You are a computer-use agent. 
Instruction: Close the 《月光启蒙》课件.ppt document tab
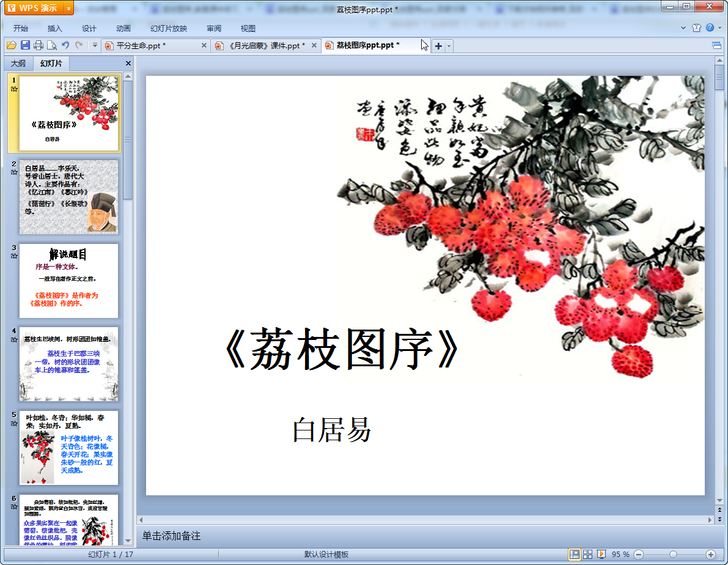314,45
